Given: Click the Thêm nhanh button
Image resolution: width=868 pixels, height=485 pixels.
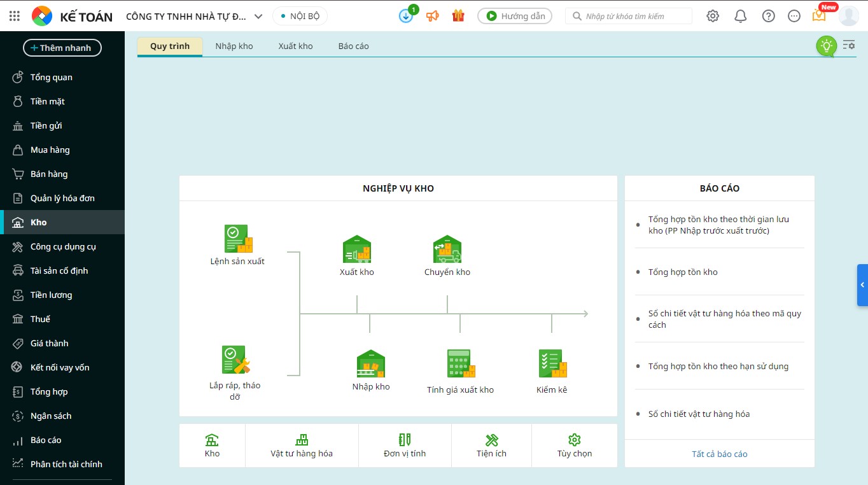Looking at the screenshot, I should coord(62,48).
